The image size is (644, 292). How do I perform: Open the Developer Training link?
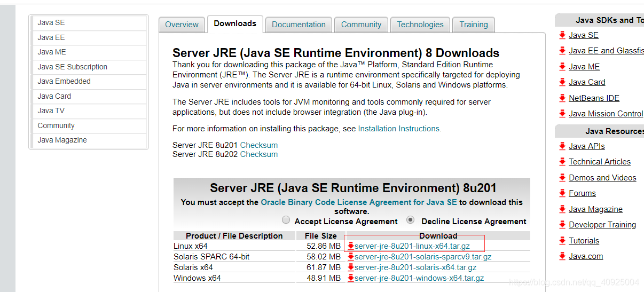602,225
